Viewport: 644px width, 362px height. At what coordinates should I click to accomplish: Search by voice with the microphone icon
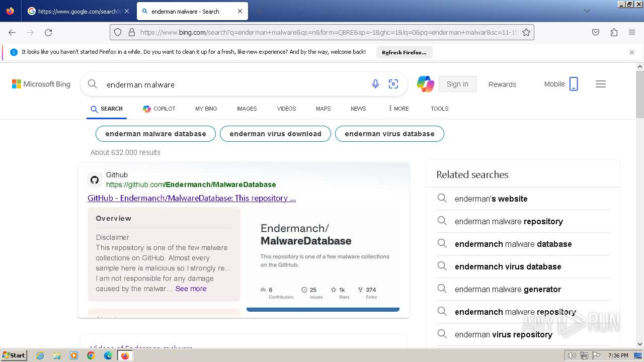point(375,84)
